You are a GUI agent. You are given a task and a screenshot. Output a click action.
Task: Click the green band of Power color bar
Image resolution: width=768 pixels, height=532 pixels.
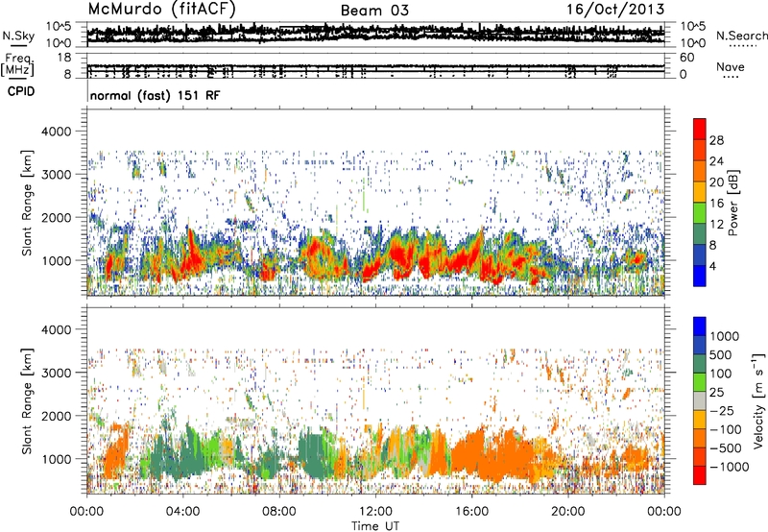coord(700,213)
